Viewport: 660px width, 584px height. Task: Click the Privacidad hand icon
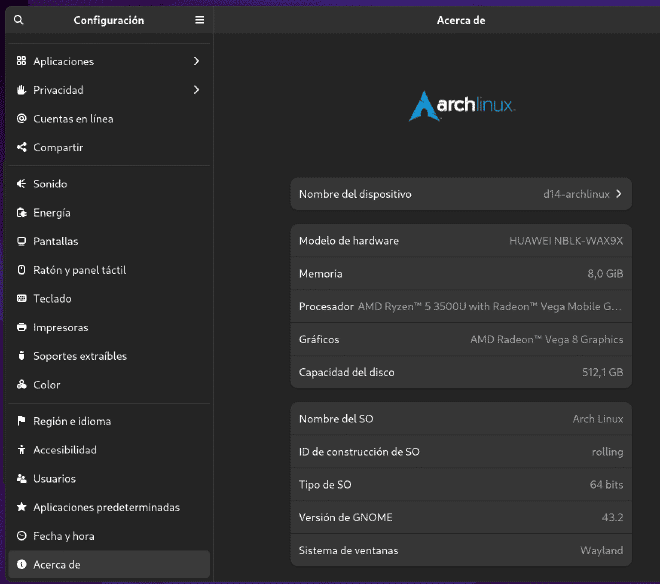(21, 90)
